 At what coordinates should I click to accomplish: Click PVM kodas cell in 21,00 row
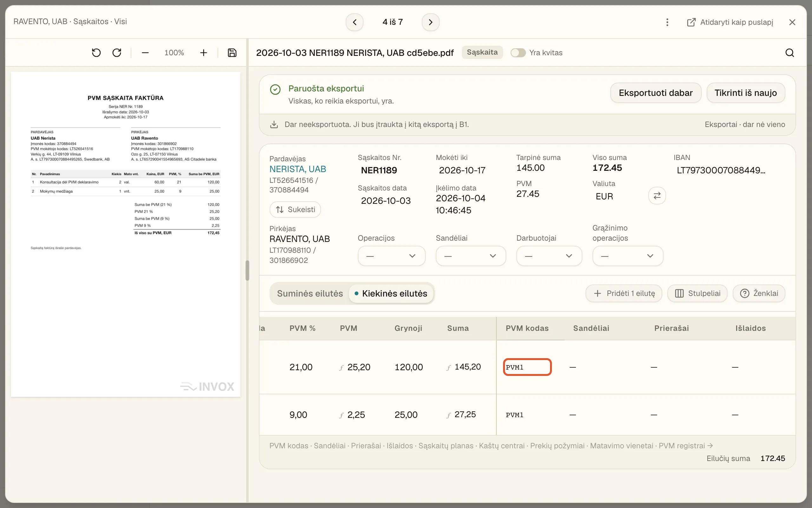(x=527, y=367)
